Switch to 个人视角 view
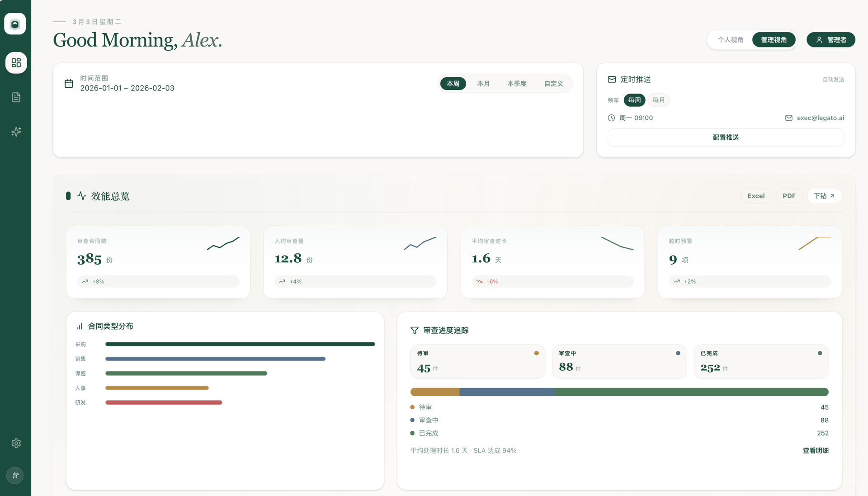 coord(731,40)
